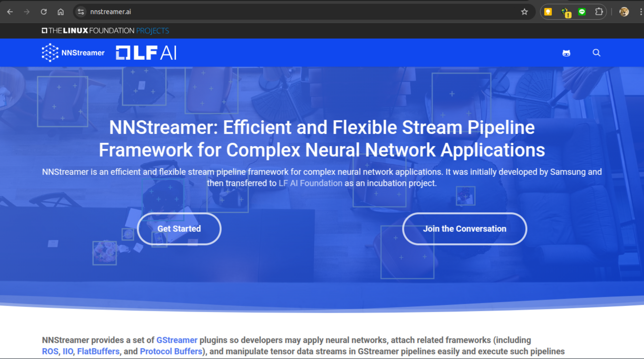Open The Linux Foundation Projects link
The height and width of the screenshot is (359, 644).
coord(105,31)
